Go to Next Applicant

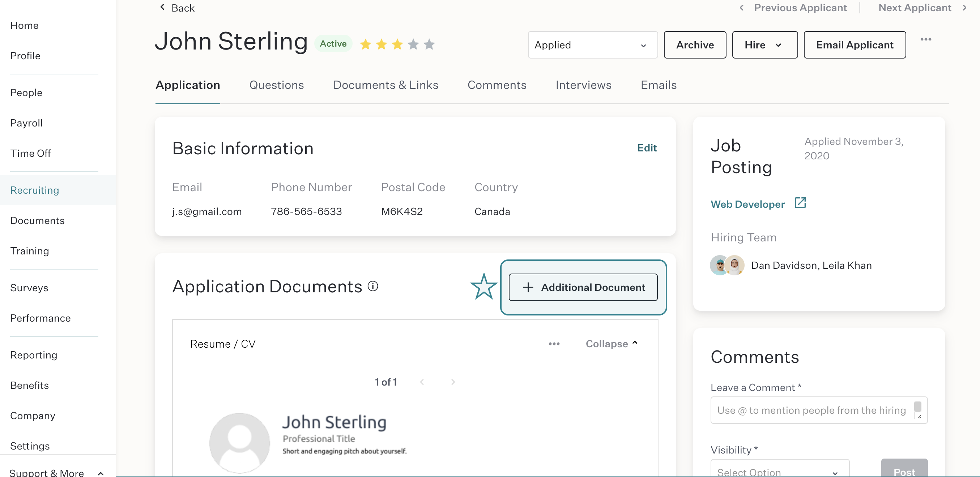923,8
